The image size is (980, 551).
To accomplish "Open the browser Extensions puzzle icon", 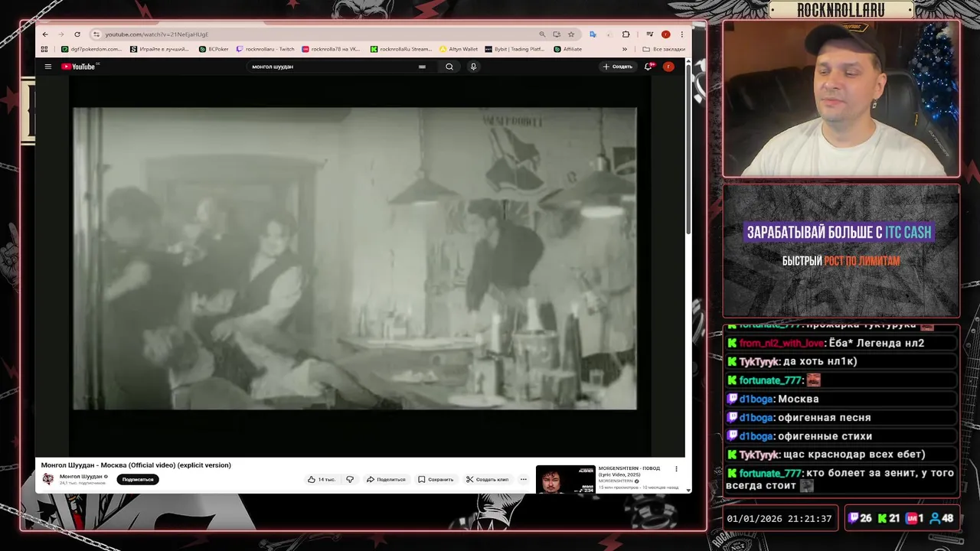I will (x=626, y=34).
